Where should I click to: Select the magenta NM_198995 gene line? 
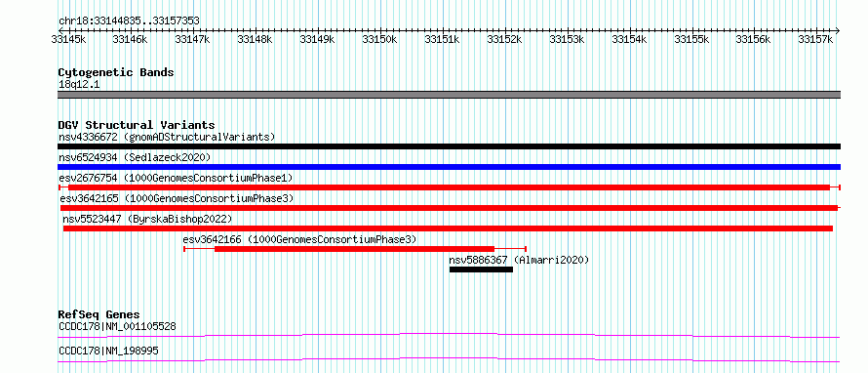point(449,359)
